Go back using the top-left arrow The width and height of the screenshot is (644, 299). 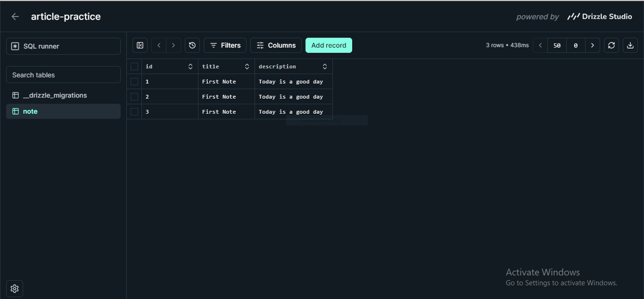click(x=15, y=16)
